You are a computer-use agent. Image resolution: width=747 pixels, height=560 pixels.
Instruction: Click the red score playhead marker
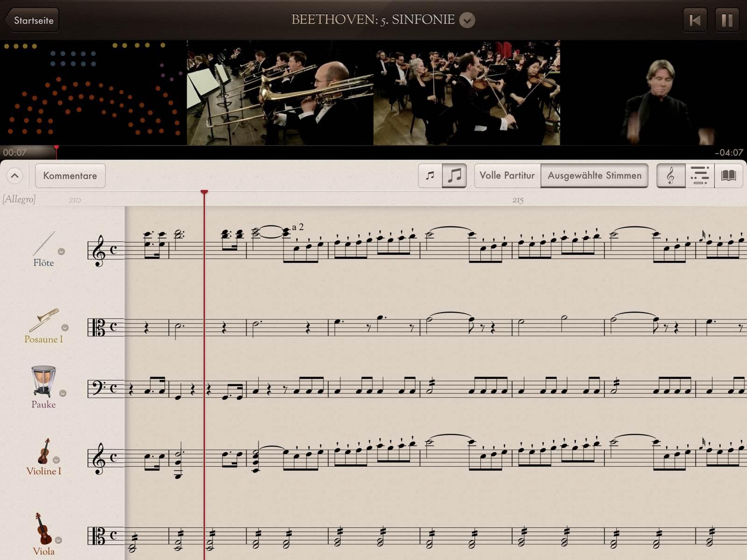click(204, 192)
